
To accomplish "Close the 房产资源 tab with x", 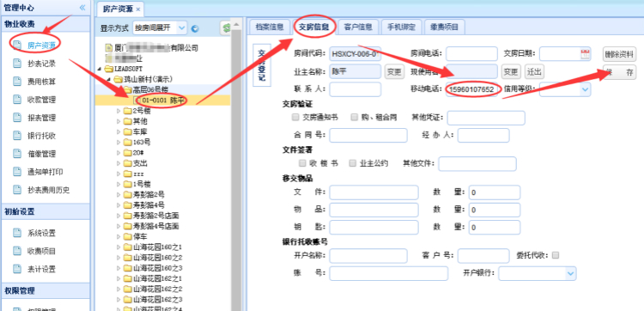I will (x=138, y=9).
